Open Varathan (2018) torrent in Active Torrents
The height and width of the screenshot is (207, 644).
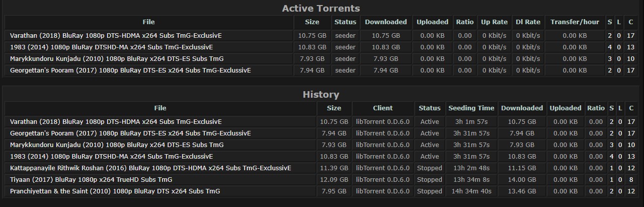coord(116,36)
